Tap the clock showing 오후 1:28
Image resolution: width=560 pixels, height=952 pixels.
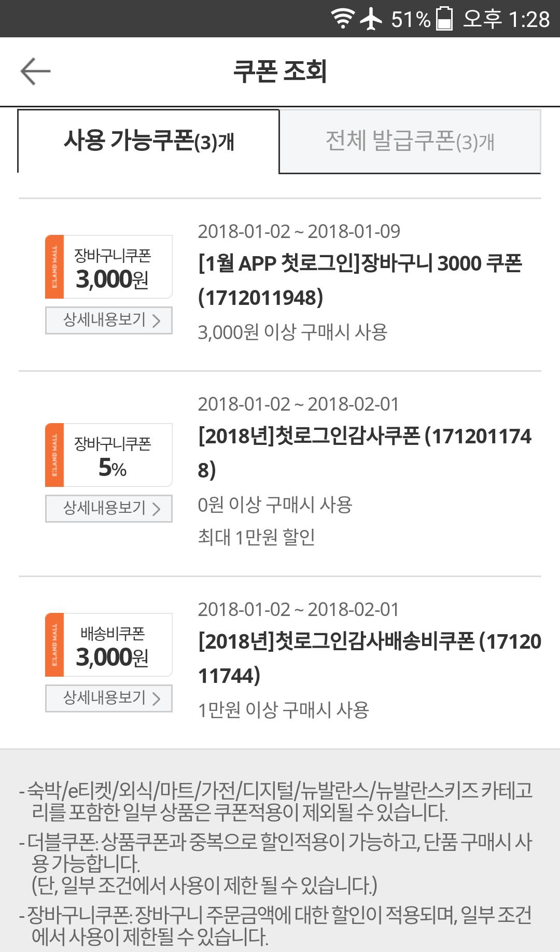coord(506,19)
